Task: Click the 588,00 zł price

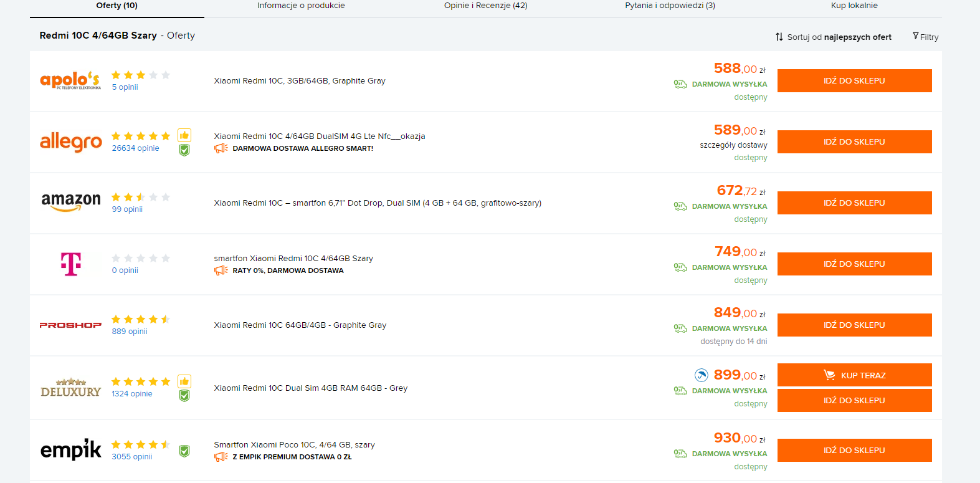Action: (740, 69)
